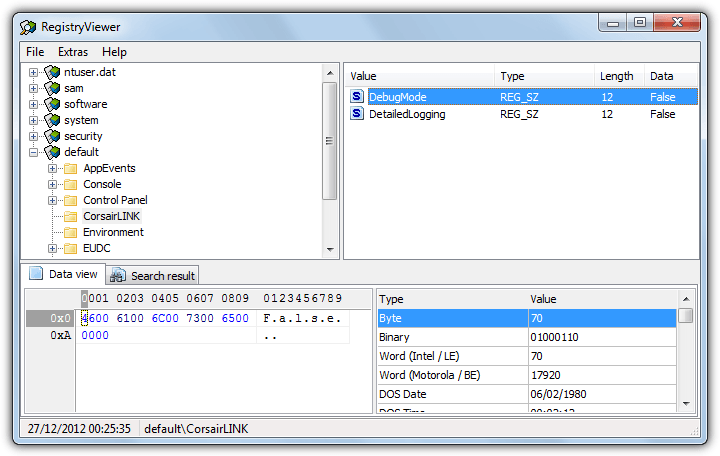Expand the EUDC key
Image resolution: width=720 pixels, height=456 pixels.
pyautogui.click(x=52, y=248)
